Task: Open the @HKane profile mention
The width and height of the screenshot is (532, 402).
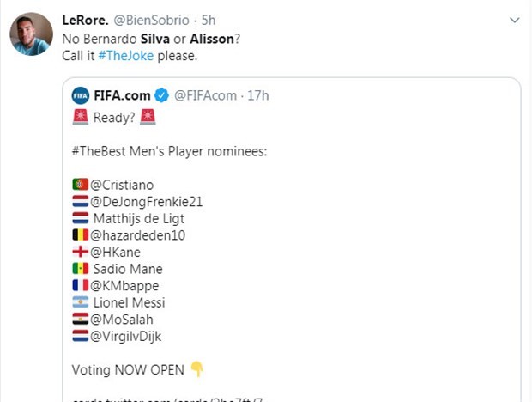Action: coord(116,252)
